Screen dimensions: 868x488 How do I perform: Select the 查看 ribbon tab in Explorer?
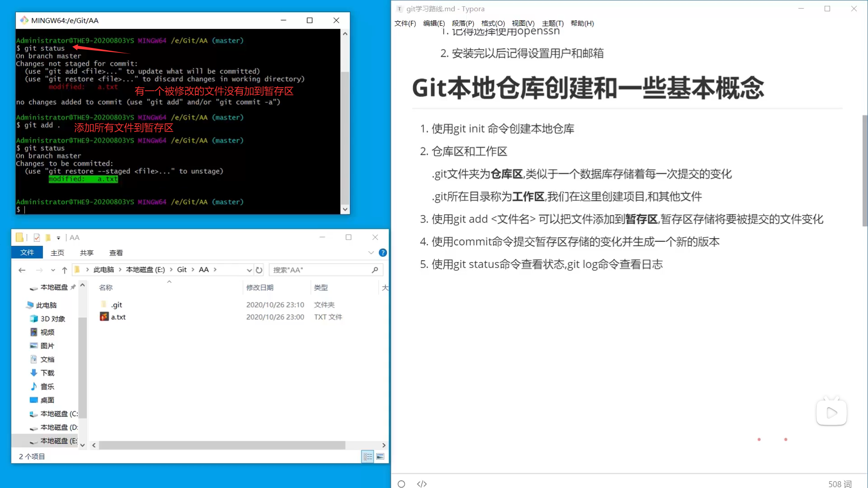[x=116, y=253]
